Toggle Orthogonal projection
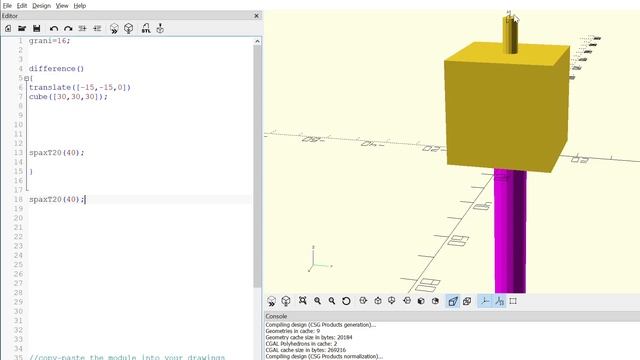 [467, 301]
